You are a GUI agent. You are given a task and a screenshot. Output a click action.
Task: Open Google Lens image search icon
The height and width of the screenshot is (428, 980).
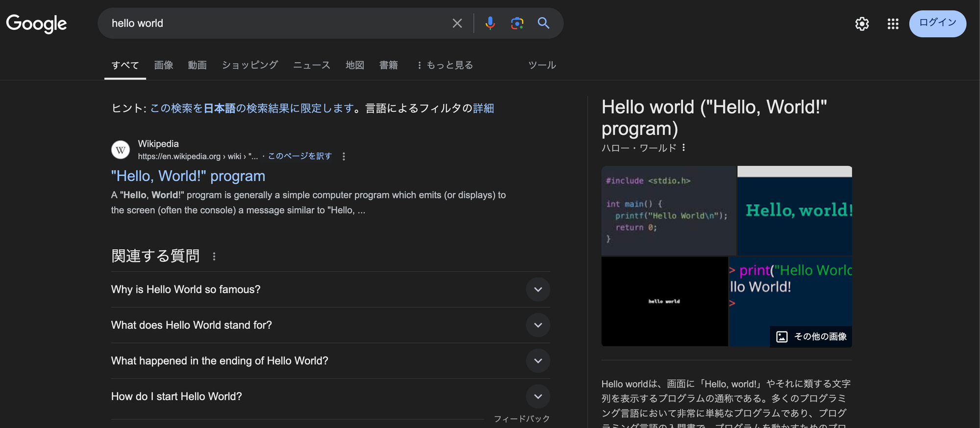tap(517, 23)
